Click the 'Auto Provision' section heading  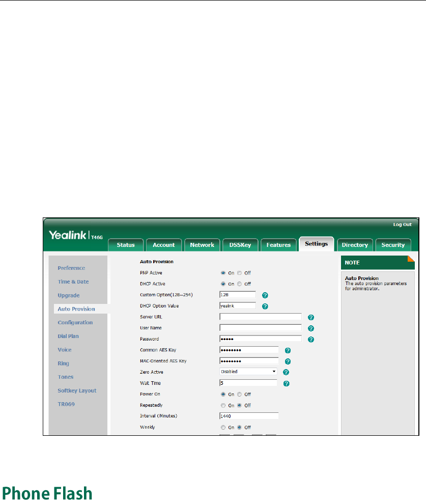(156, 262)
